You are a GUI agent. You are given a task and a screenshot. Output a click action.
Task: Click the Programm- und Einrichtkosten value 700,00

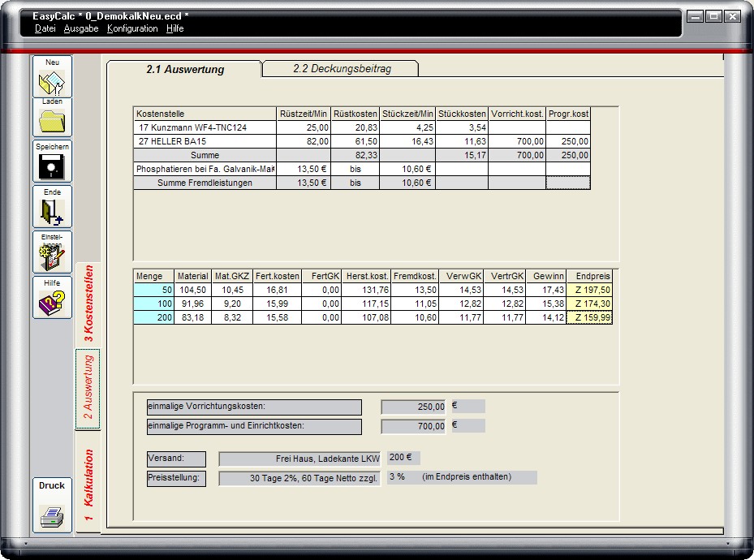(414, 426)
